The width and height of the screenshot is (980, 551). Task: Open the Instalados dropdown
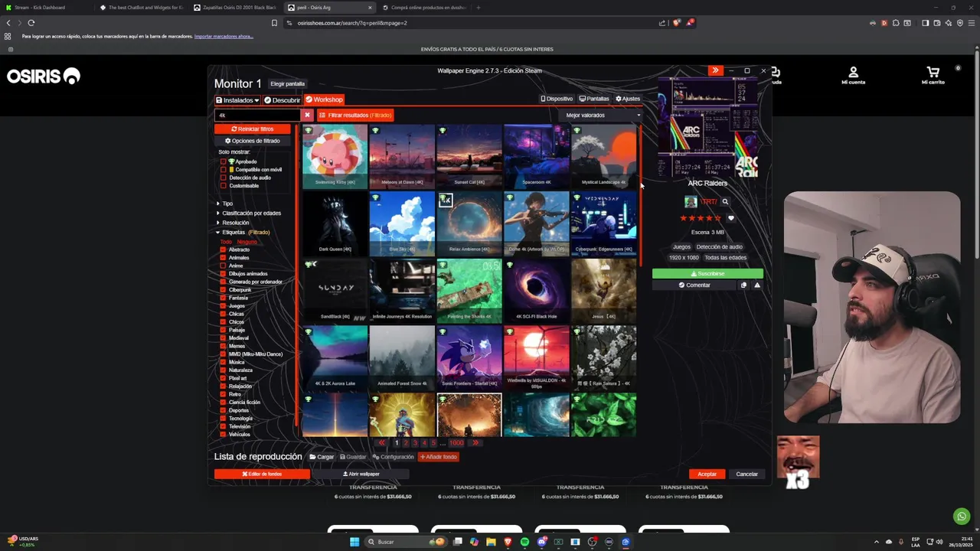(237, 99)
